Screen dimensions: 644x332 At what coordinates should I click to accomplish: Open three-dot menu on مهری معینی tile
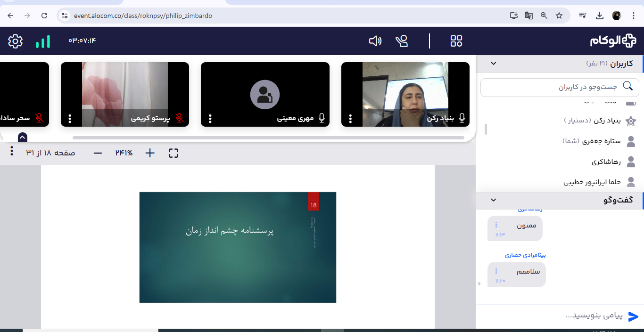click(210, 119)
